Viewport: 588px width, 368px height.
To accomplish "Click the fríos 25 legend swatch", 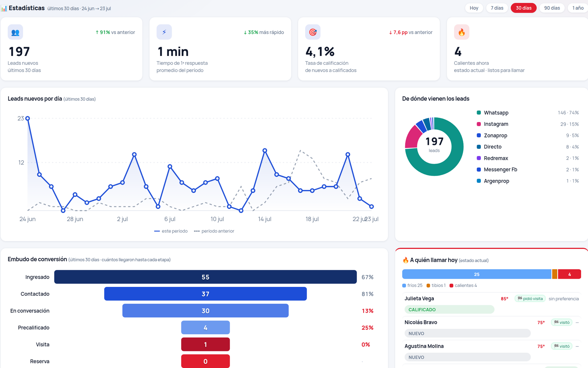I will 404,286.
